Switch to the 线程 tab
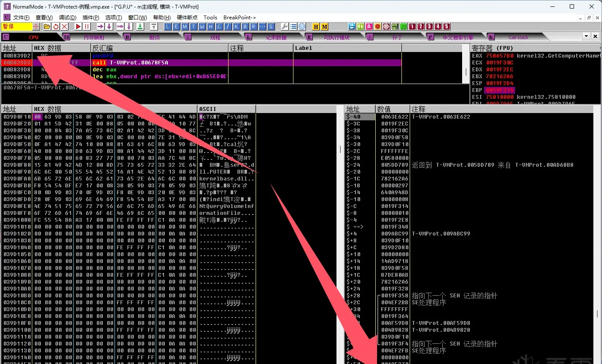 click(x=215, y=37)
